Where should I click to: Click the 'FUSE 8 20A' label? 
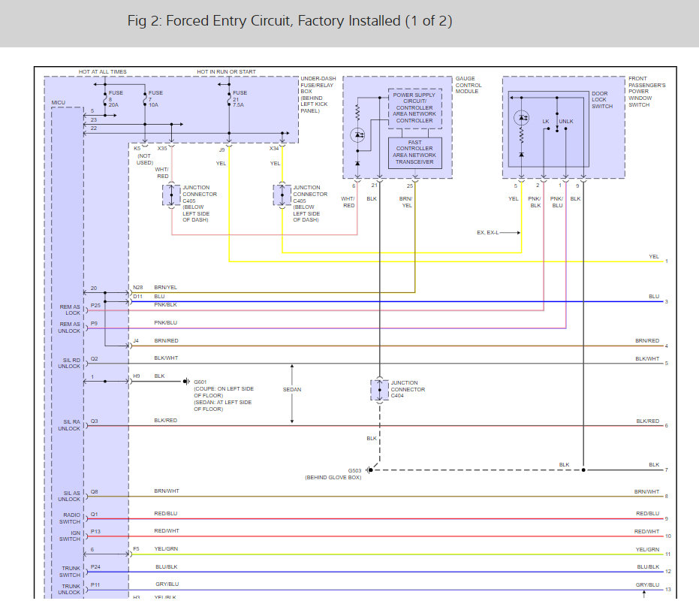116,98
